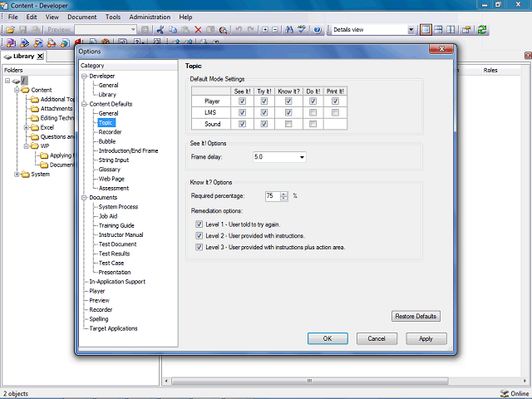Click the Collapse minus toolbar icon
Screen dimensions: 532x399
tap(275, 30)
